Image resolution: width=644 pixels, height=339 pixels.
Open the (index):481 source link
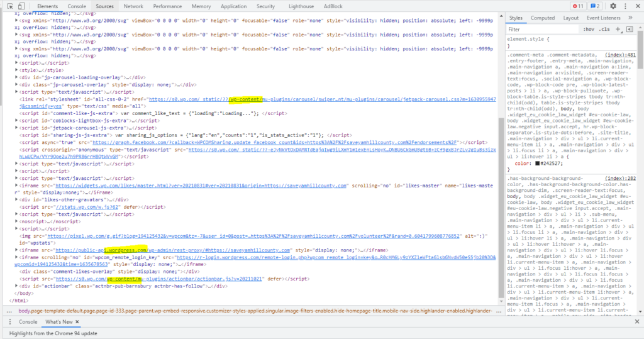(620, 55)
